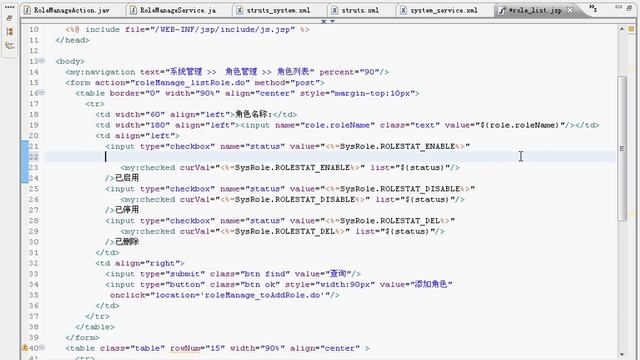Click the </head> closing tag
Image resolution: width=640 pixels, height=360 pixels.
tap(72, 40)
